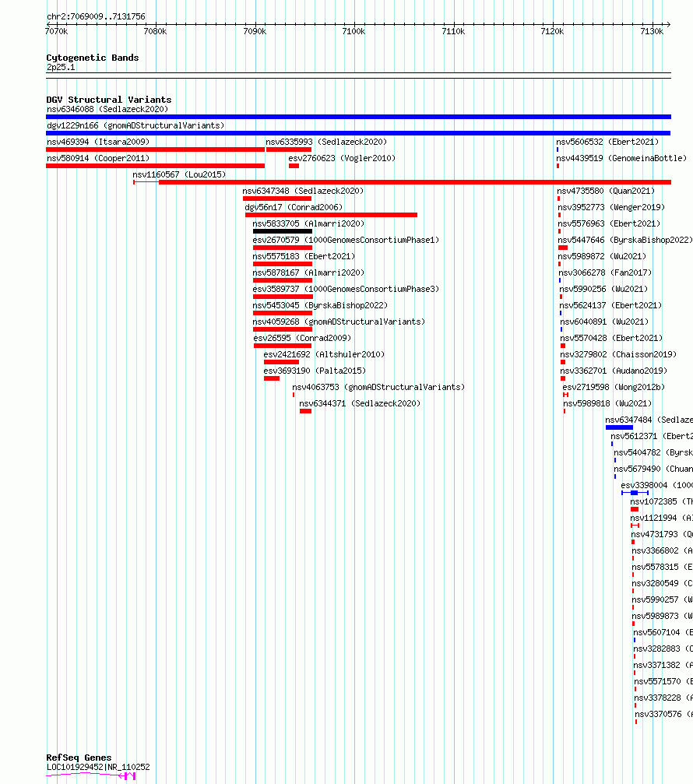Open nsv5575183 (Ebert2021) label
The width and height of the screenshot is (693, 784).
[x=304, y=256]
